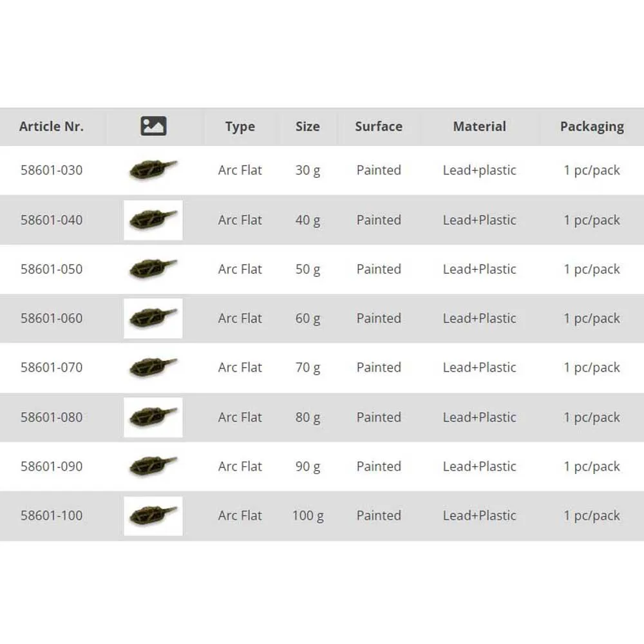
Task: Select article number 58601-030
Action: 52,170
